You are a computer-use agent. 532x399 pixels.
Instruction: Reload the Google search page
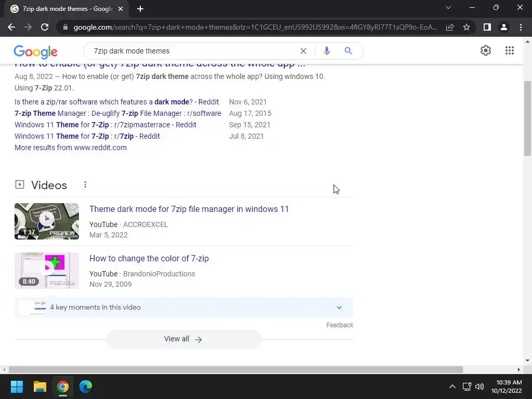point(45,27)
